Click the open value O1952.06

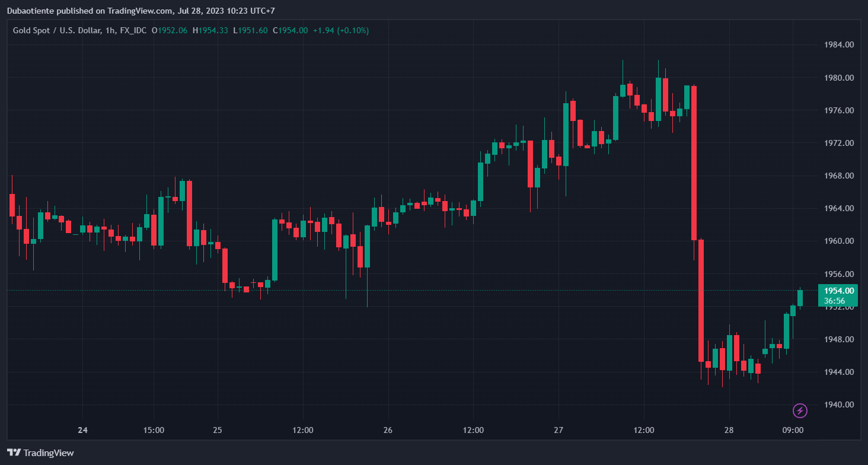[x=169, y=30]
